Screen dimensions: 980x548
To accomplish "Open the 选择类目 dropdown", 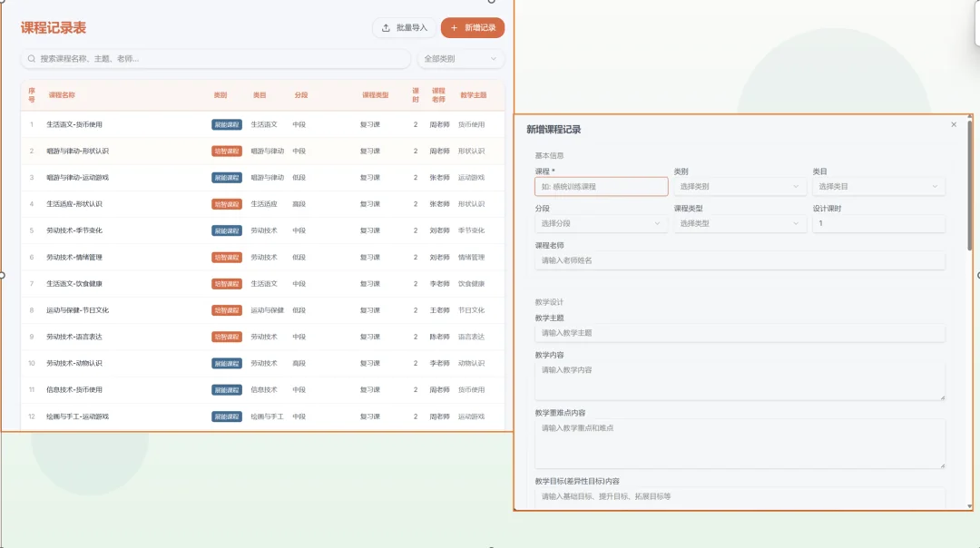I will click(878, 186).
